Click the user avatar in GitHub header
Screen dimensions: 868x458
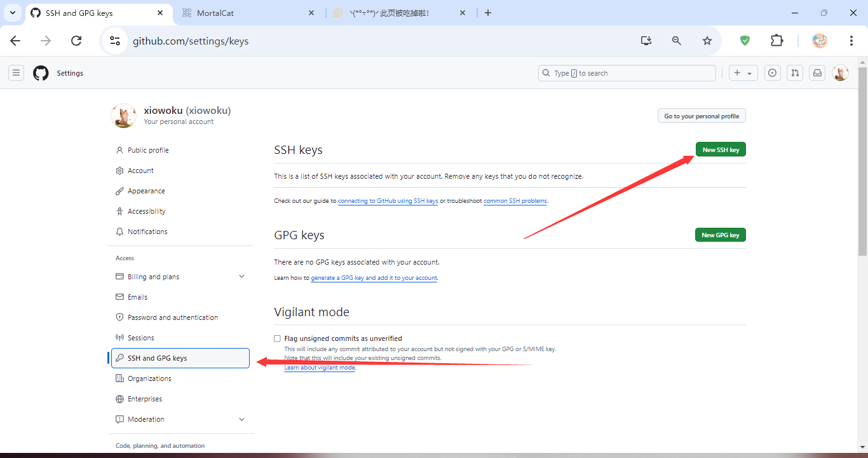[840, 73]
